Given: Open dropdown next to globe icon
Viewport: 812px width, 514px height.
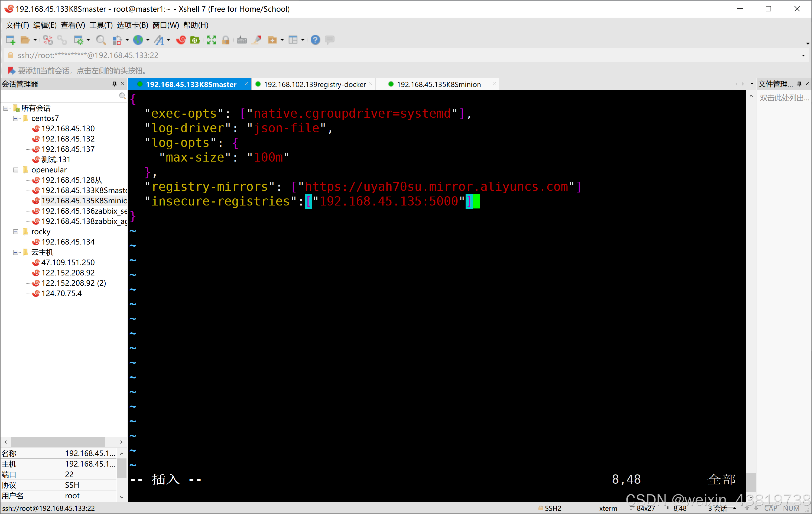Looking at the screenshot, I should pos(148,40).
